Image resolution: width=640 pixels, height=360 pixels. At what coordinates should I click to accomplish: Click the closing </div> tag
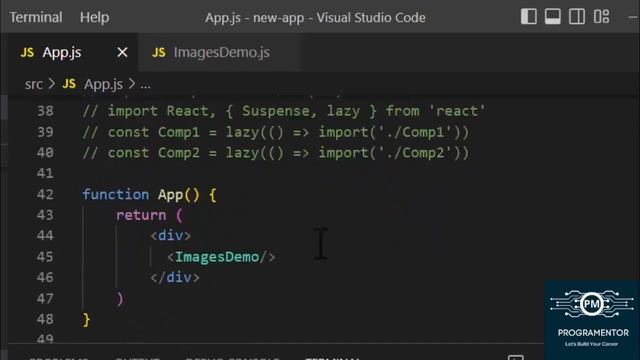click(x=175, y=278)
